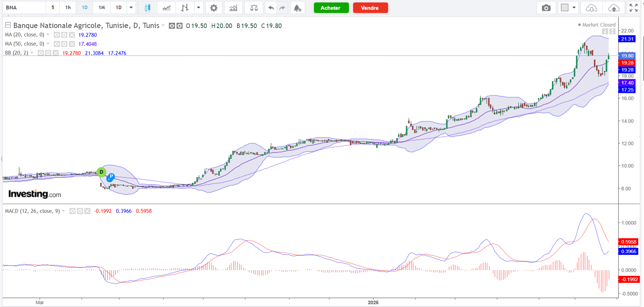The image size is (644, 307).
Task: Undo the last chart action
Action: (x=271, y=8)
